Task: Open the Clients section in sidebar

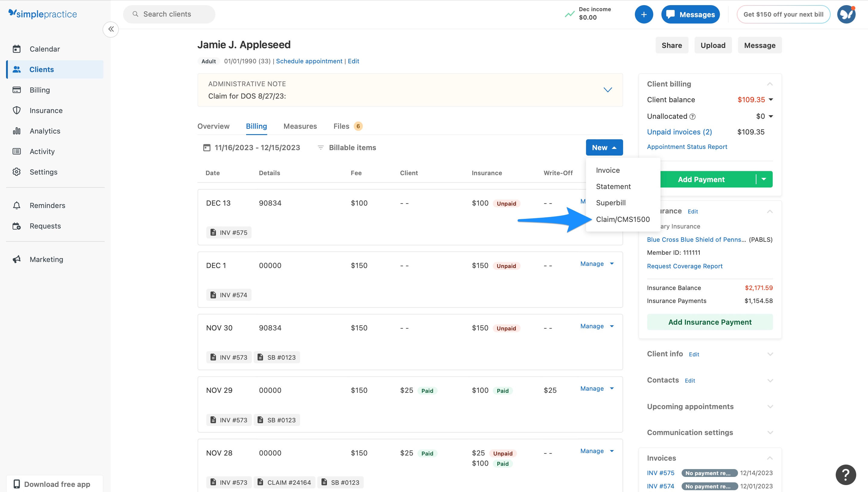Action: pyautogui.click(x=55, y=69)
